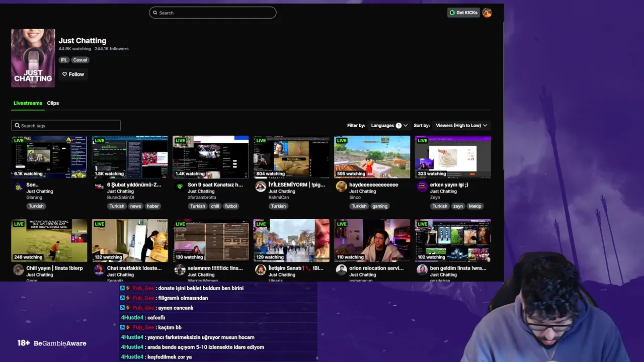The width and height of the screenshot is (644, 362).
Task: Click the zeyn tag under Zeyn's stream
Action: (x=458, y=206)
